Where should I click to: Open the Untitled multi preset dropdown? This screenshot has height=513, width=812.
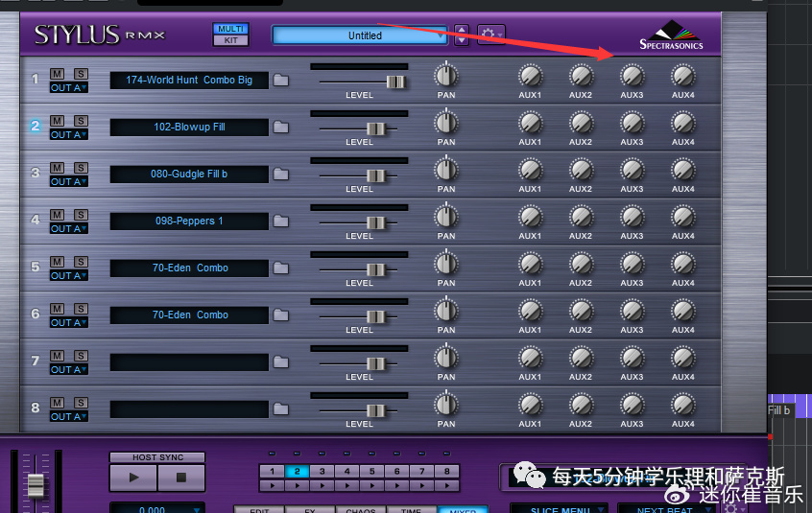[x=360, y=35]
